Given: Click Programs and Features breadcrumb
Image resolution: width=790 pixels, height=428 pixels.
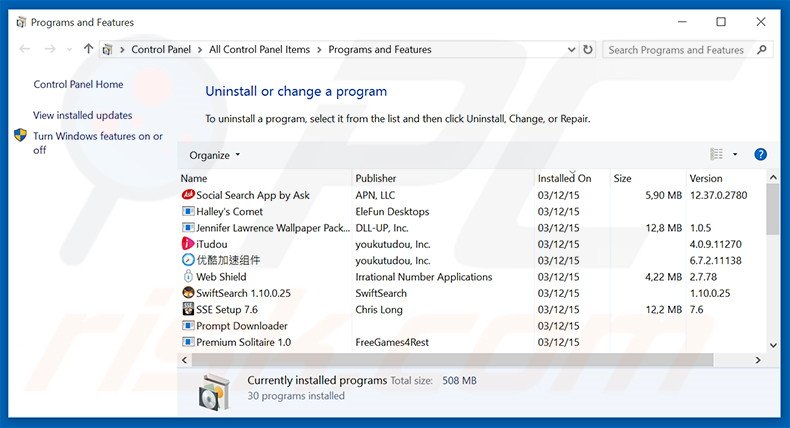Looking at the screenshot, I should point(380,49).
